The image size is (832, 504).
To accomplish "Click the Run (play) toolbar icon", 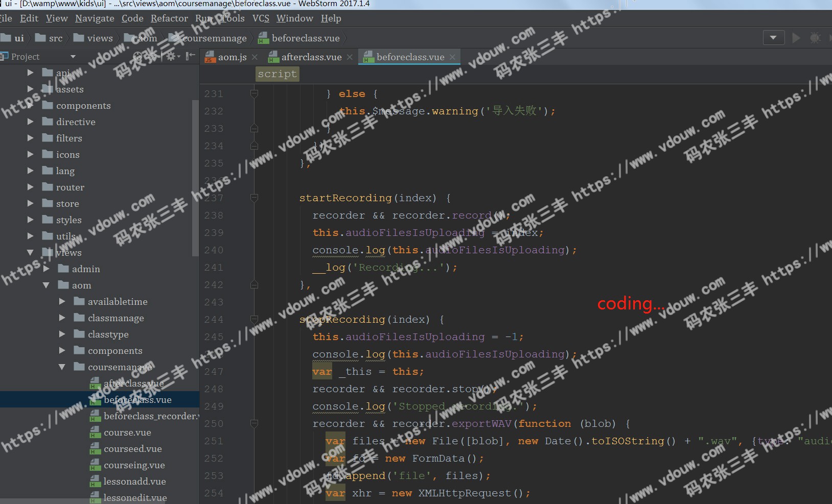I will pyautogui.click(x=796, y=38).
